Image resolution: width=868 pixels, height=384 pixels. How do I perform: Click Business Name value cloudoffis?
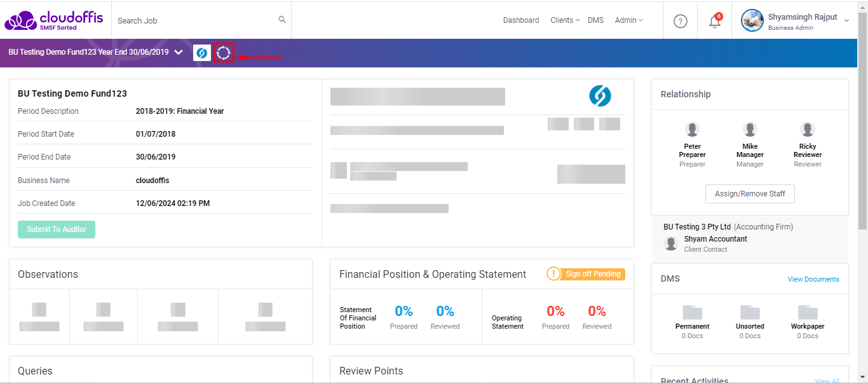tap(153, 181)
